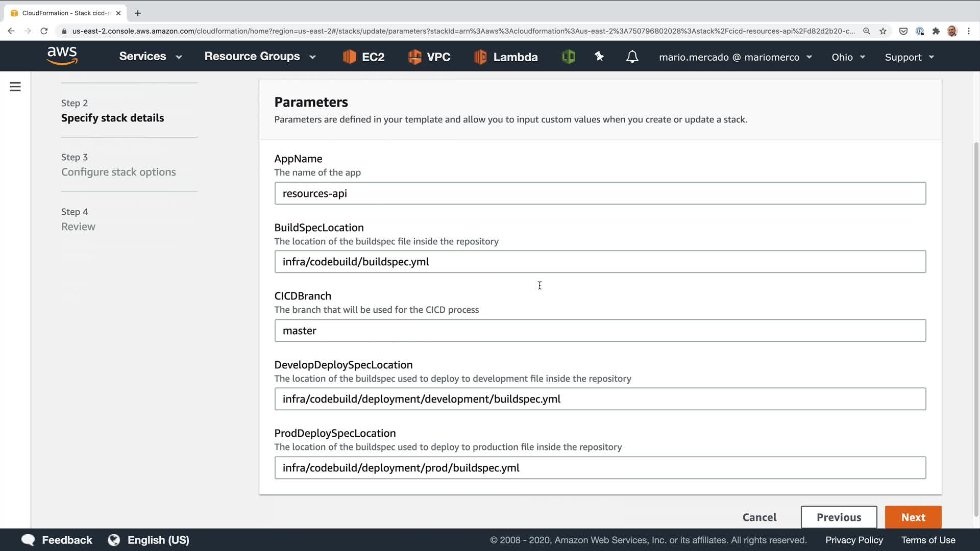Screen dimensions: 980x551
Task: Open the Lambda service shortcut
Action: pyautogui.click(x=505, y=57)
